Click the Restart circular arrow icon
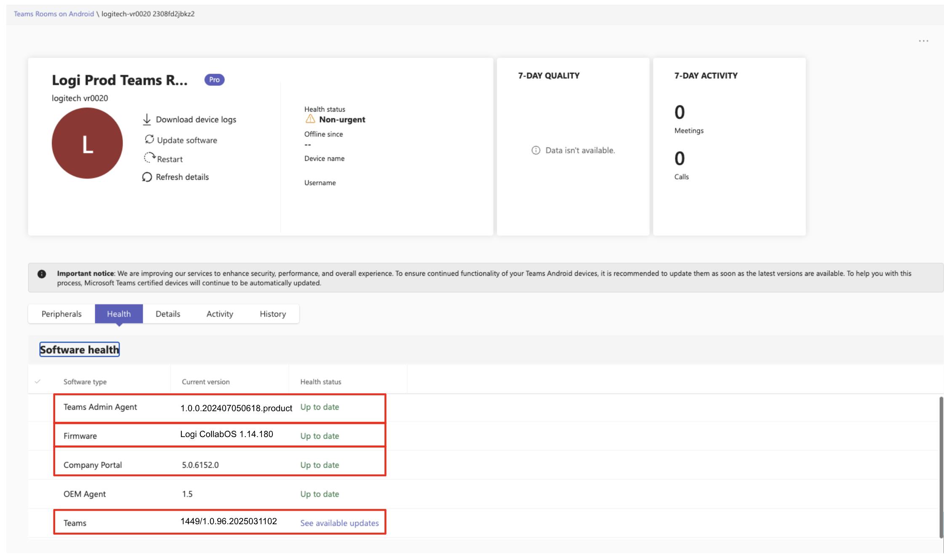The height and width of the screenshot is (560, 944). point(149,158)
